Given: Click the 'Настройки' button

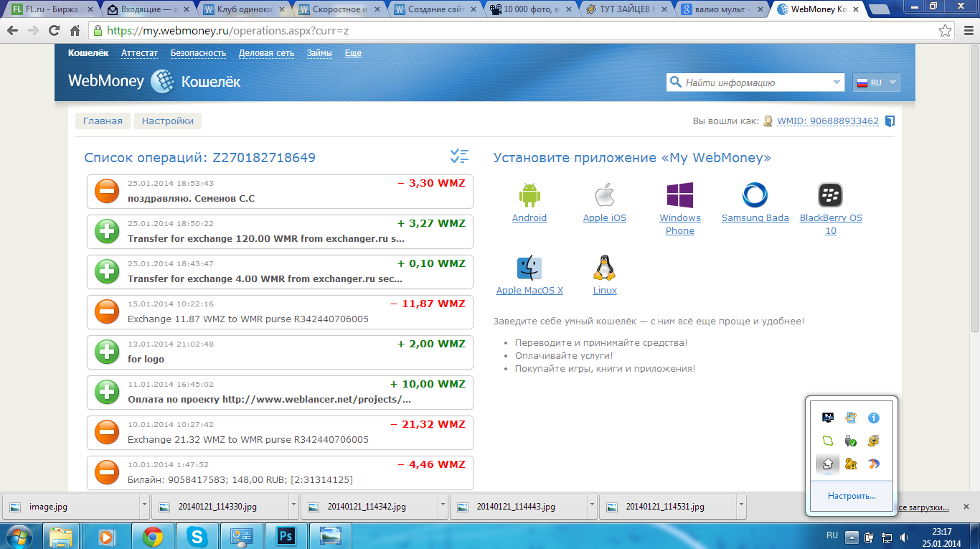Looking at the screenshot, I should click(168, 121).
